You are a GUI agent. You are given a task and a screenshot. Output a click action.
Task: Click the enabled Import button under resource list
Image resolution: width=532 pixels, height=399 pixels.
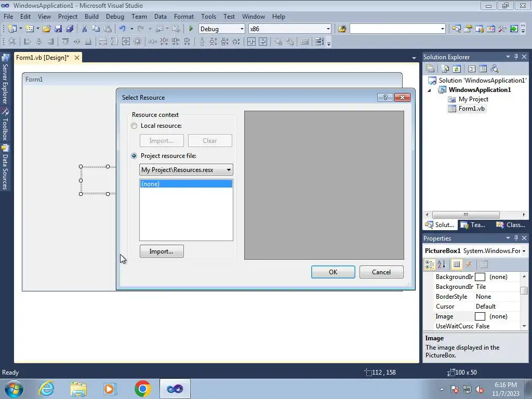(162, 251)
